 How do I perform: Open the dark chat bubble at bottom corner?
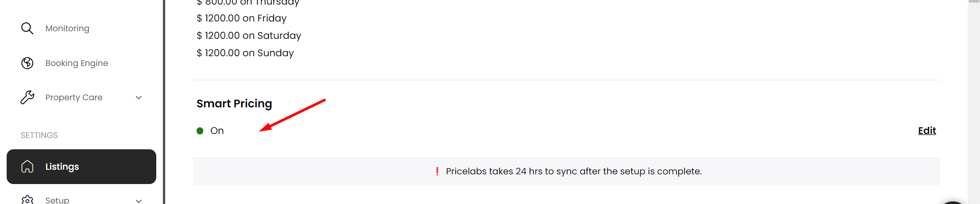point(953,202)
